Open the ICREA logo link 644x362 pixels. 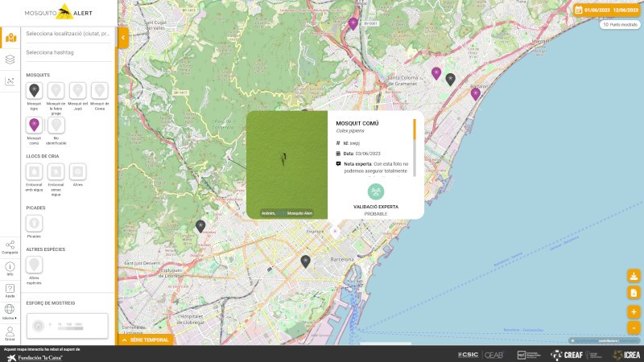click(x=627, y=355)
